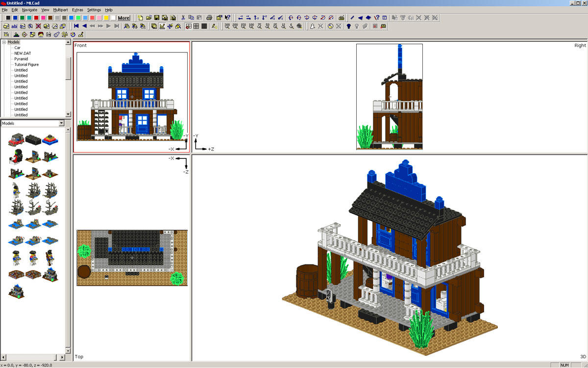Click the zoom-to-fit magnifier icon
Screen dimensions: 588x368
[x=299, y=26]
